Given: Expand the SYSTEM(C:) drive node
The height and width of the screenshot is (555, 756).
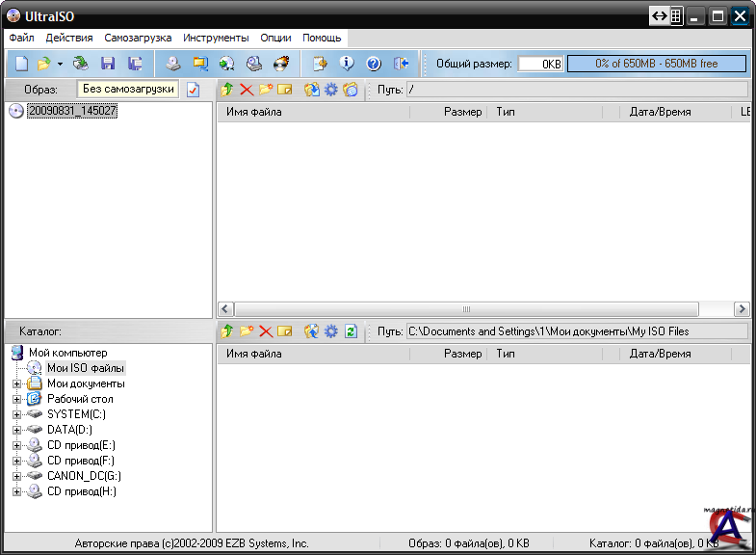Looking at the screenshot, I should (16, 414).
